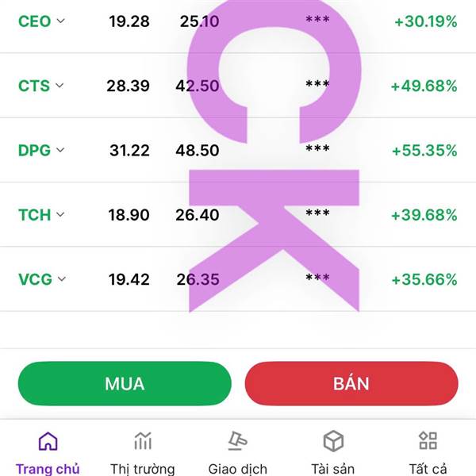This screenshot has width=476, height=476.
Task: Open the Trang chủ home icon
Action: coord(48,441)
